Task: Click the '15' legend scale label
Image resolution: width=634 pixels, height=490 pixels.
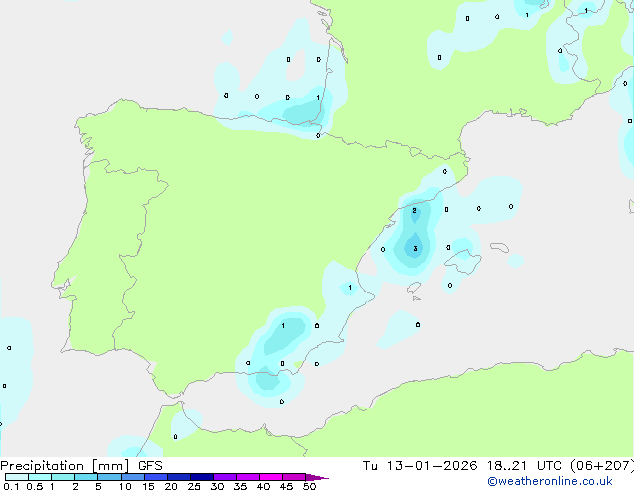Action: click(x=148, y=486)
